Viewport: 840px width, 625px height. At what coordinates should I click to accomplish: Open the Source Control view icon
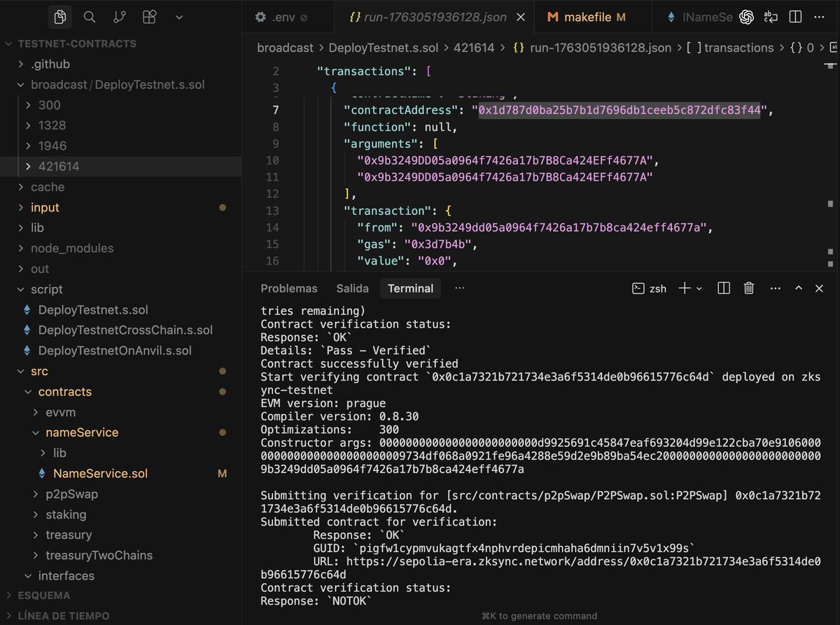pyautogui.click(x=120, y=17)
